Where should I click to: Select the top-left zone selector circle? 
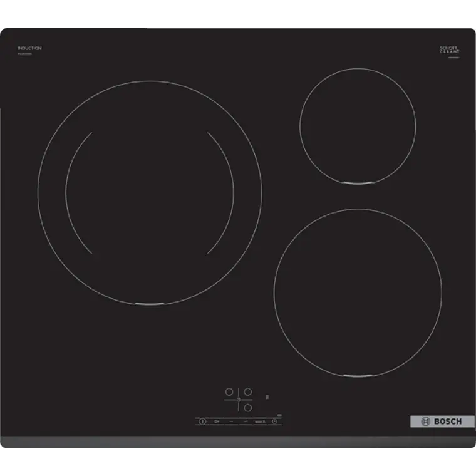(229, 392)
